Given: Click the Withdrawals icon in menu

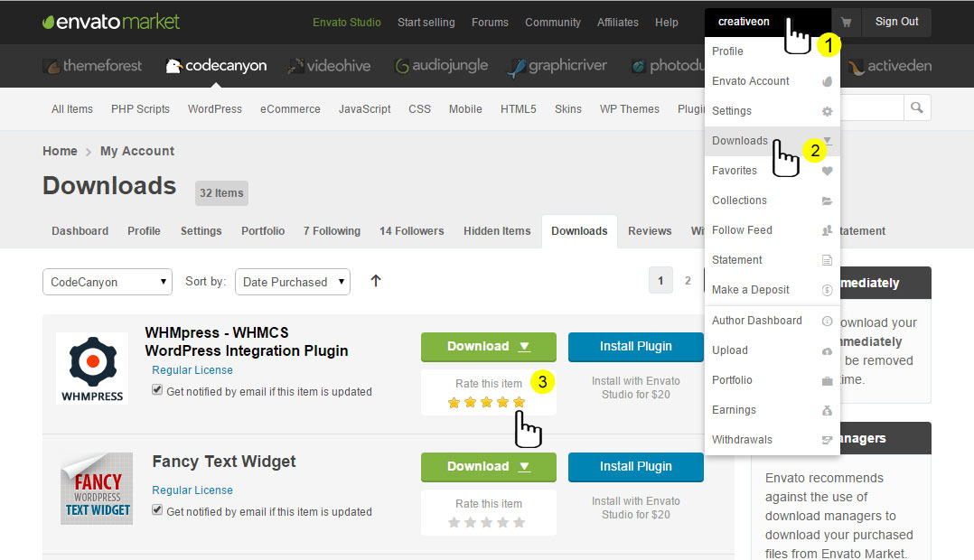Looking at the screenshot, I should pos(827,440).
